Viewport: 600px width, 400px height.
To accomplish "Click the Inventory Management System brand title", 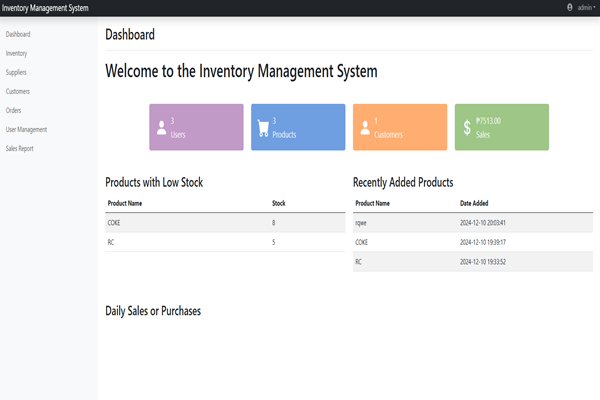I will click(45, 8).
